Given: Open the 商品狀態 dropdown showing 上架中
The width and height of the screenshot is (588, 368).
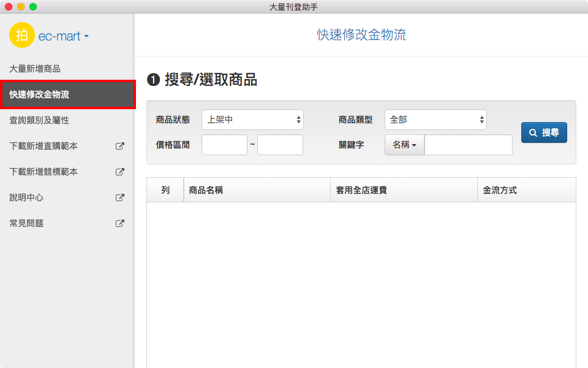Looking at the screenshot, I should point(252,120).
